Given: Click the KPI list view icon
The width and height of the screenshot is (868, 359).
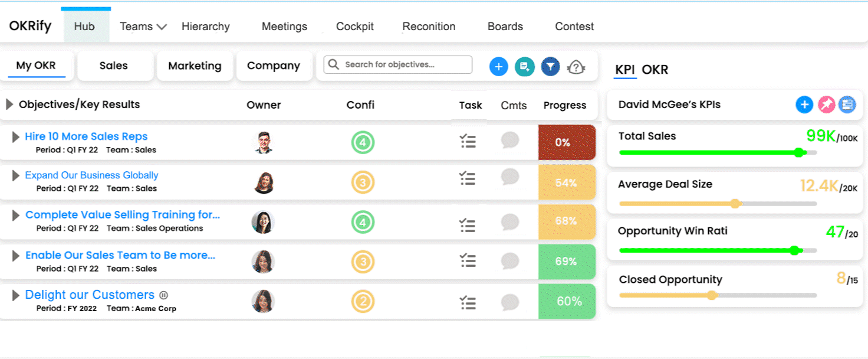Looking at the screenshot, I should coord(847,105).
